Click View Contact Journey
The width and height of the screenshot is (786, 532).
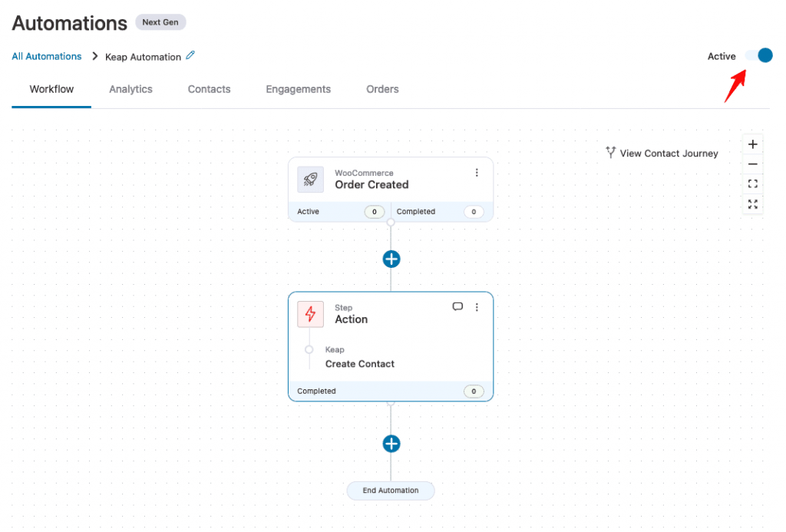tap(662, 153)
